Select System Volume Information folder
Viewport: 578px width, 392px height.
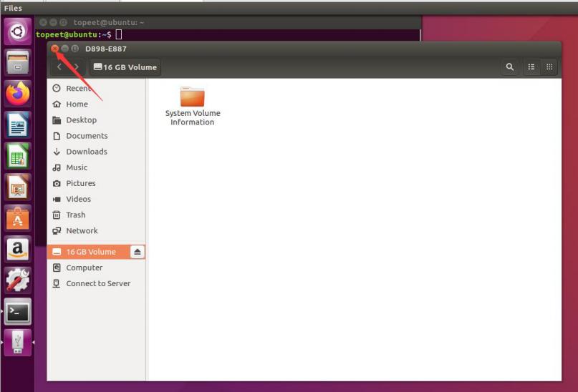click(x=193, y=107)
